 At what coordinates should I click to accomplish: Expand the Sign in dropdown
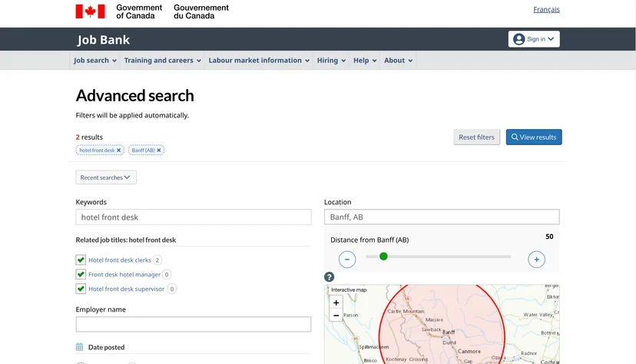(x=534, y=39)
